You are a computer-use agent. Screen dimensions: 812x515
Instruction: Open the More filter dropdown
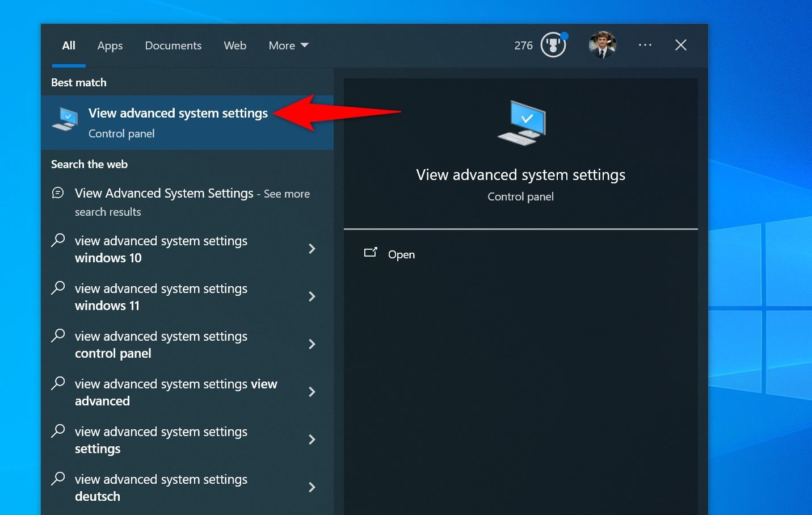(288, 45)
